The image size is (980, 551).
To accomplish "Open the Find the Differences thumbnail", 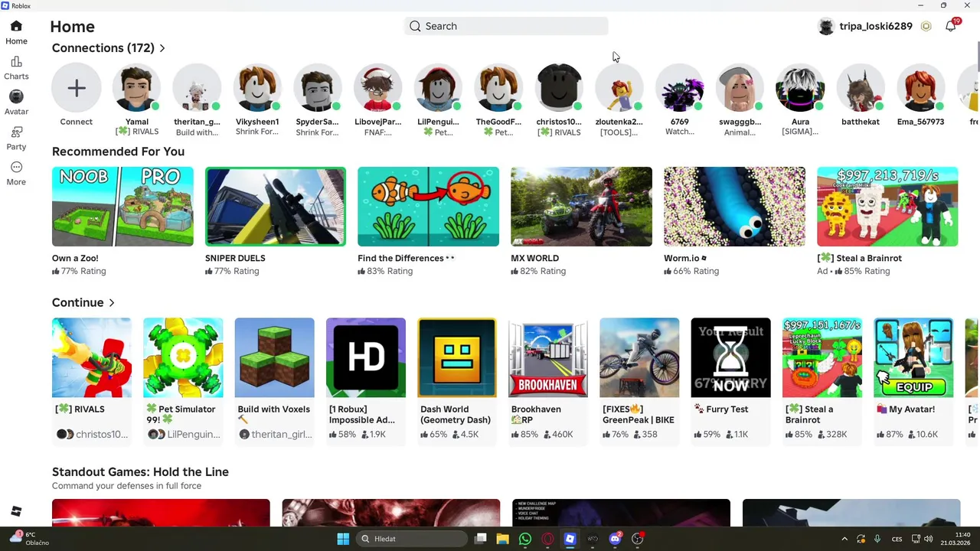I will pyautogui.click(x=428, y=207).
